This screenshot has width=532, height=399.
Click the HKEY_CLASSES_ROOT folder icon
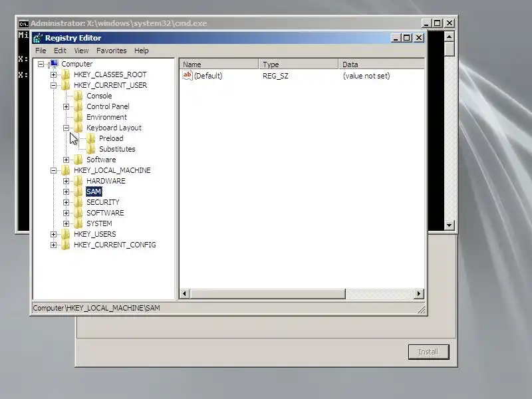[65, 74]
